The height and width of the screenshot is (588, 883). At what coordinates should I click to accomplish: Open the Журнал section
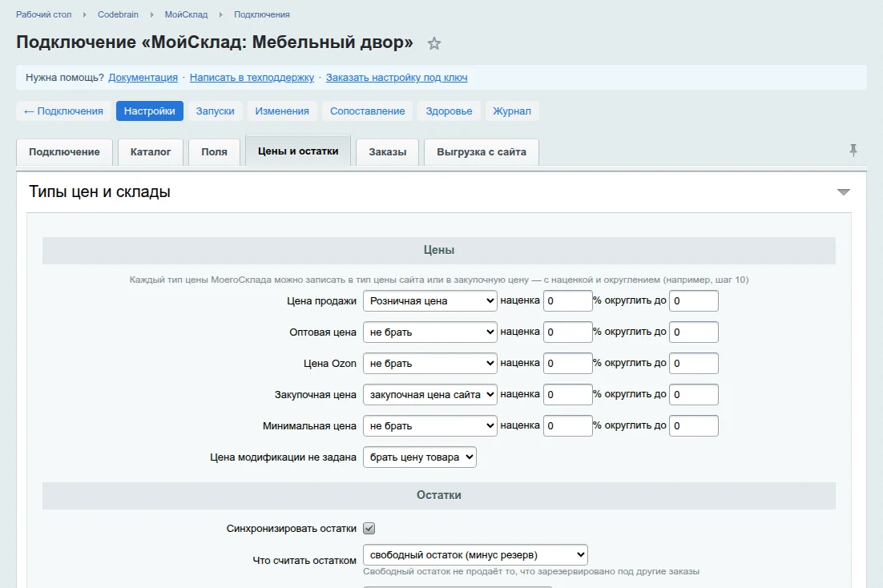[x=512, y=111]
